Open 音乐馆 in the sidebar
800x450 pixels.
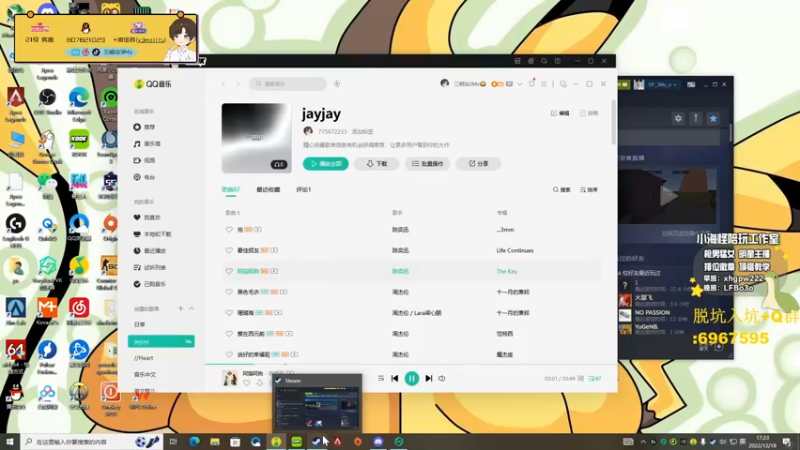147,144
